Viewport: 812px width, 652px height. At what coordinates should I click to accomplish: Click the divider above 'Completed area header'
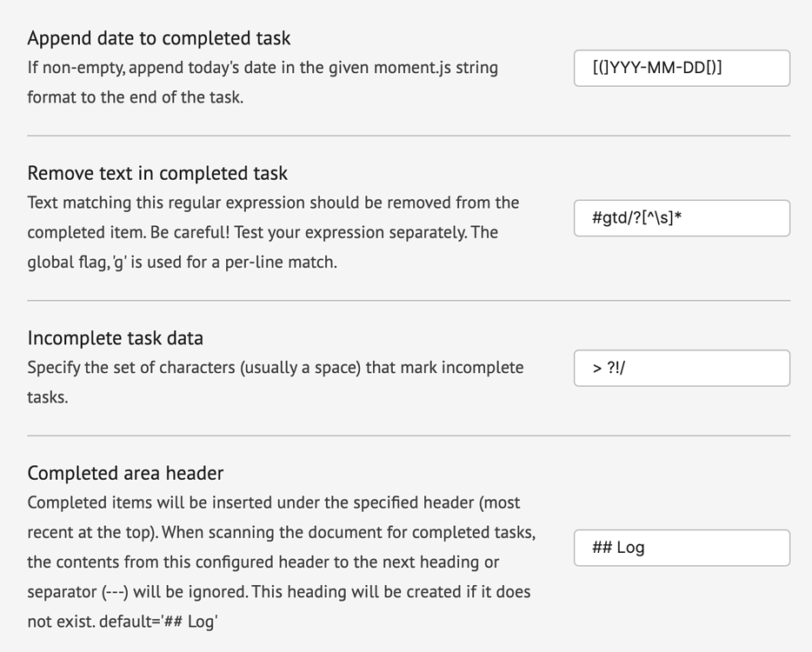(409, 436)
